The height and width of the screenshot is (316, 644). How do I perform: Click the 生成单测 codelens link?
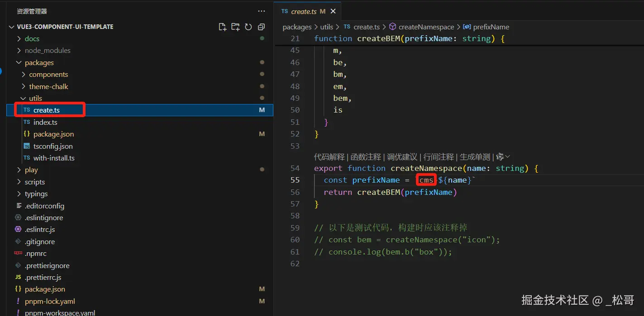tap(475, 157)
